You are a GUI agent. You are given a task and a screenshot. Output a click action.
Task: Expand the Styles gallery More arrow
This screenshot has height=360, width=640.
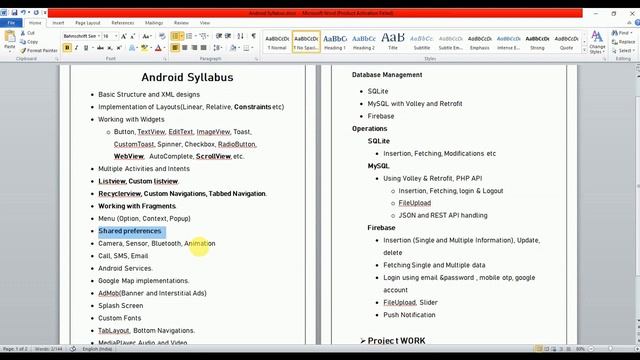pyautogui.click(x=584, y=50)
